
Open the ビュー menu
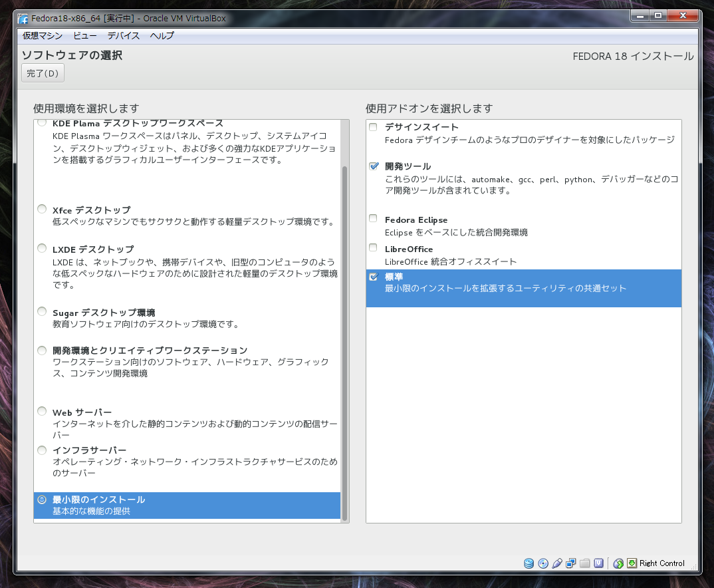point(85,35)
